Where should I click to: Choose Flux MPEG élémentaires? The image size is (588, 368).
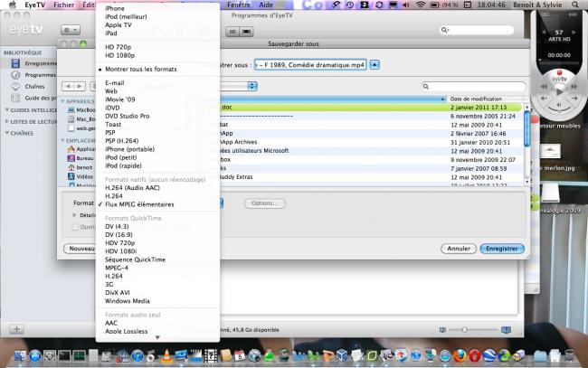coord(139,204)
